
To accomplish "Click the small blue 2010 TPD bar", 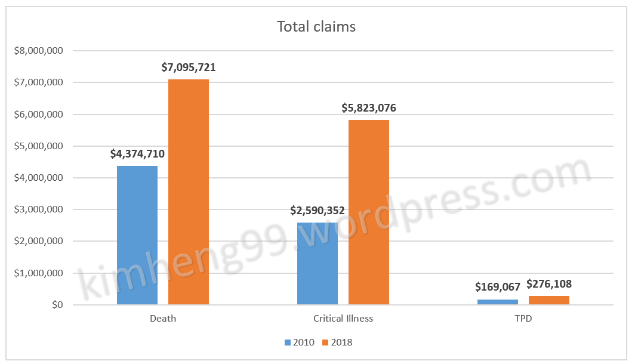I will [498, 302].
